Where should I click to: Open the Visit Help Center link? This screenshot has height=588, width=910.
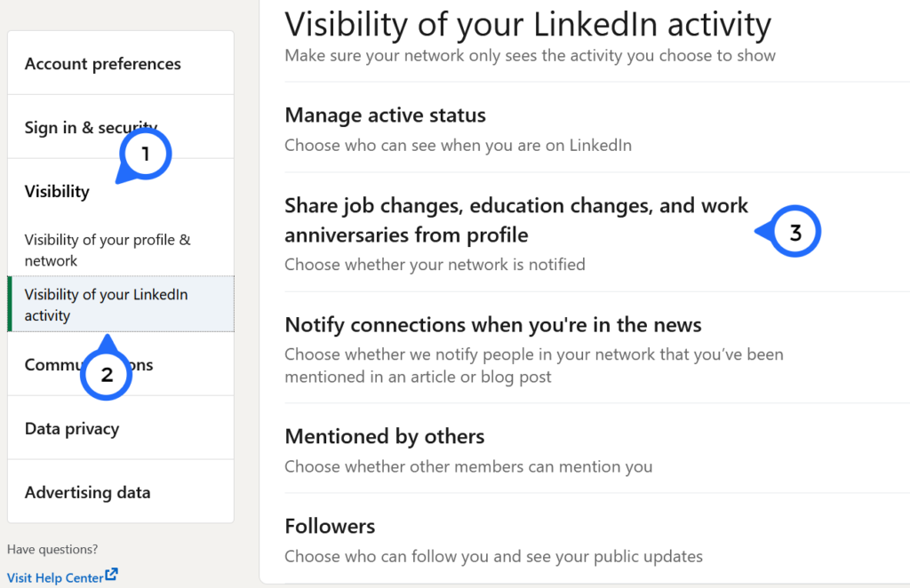point(55,577)
